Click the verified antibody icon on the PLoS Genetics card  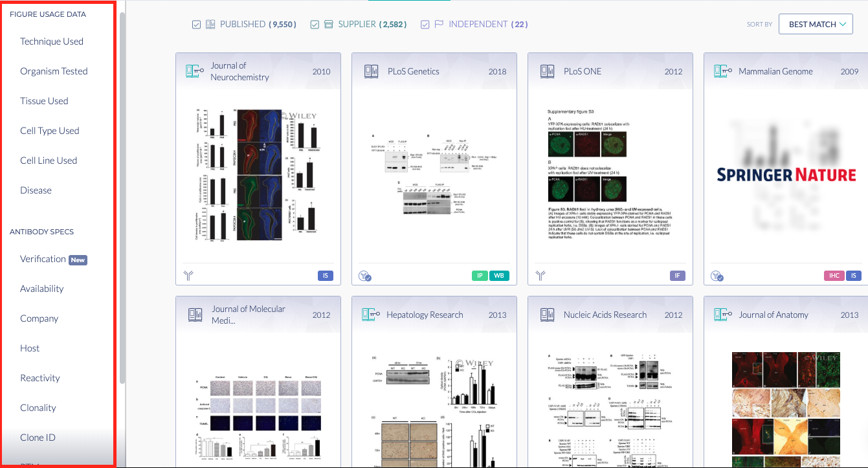click(365, 276)
